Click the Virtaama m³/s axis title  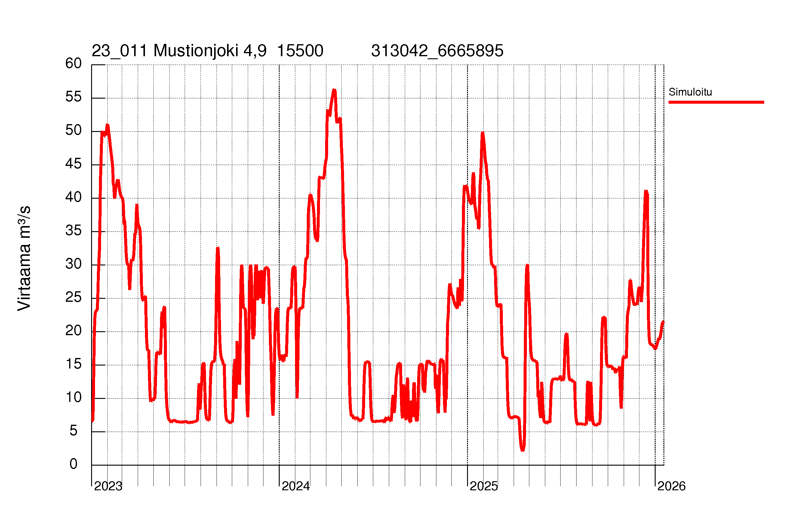click(x=24, y=258)
